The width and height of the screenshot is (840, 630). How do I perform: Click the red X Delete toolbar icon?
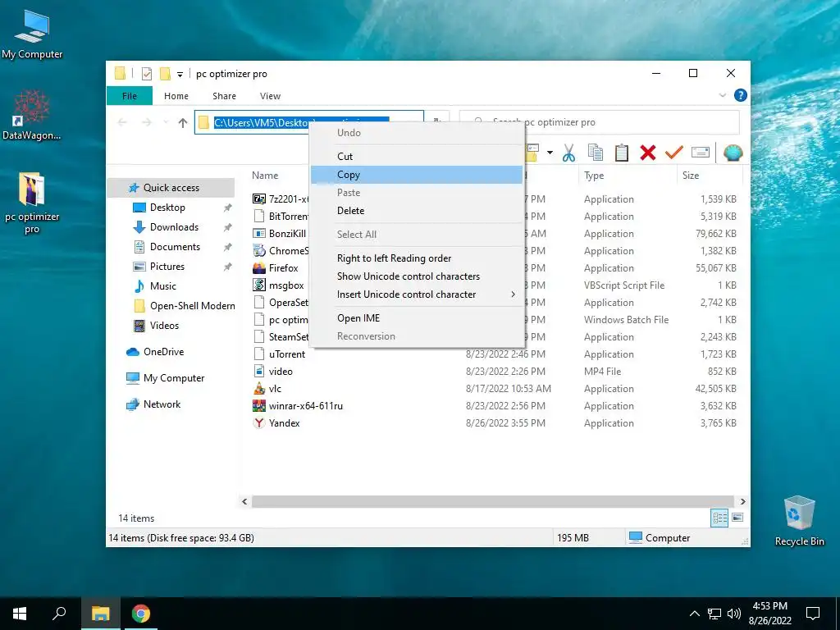[648, 153]
